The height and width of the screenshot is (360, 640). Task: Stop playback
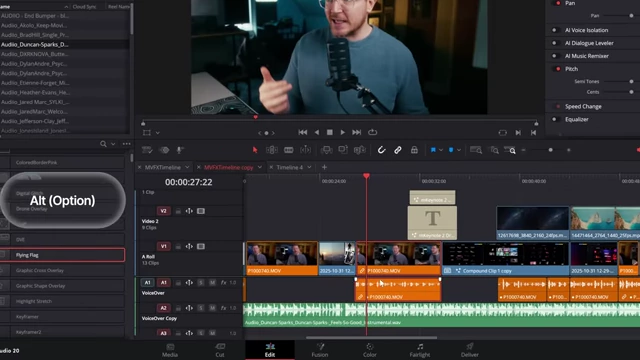330,132
